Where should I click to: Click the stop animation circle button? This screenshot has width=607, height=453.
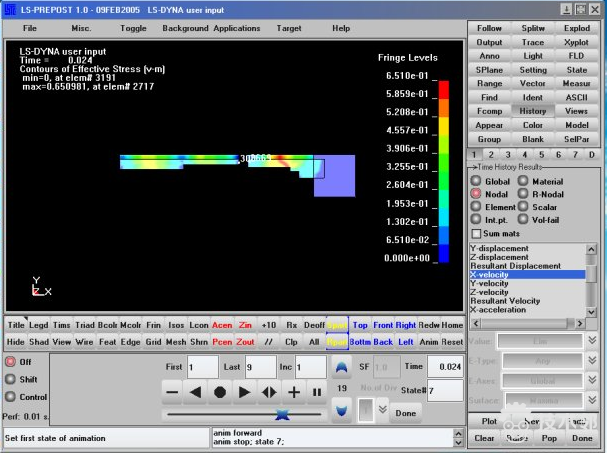point(220,392)
